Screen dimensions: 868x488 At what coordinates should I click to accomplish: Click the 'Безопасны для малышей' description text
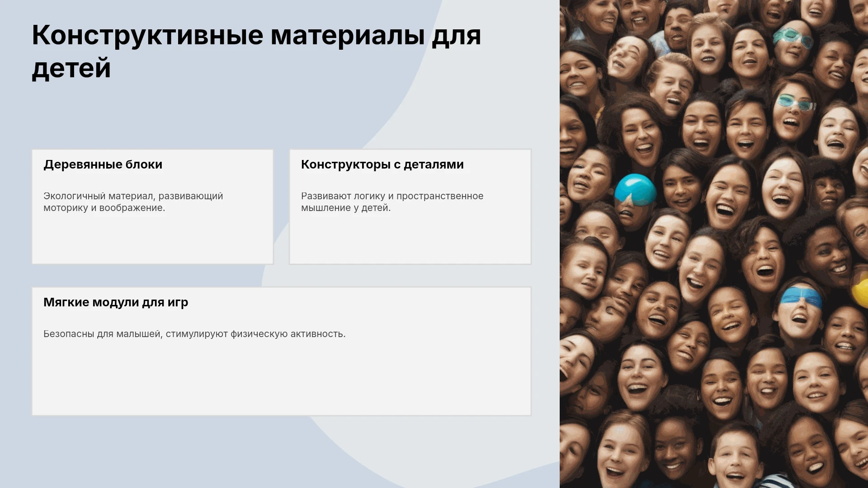194,334
